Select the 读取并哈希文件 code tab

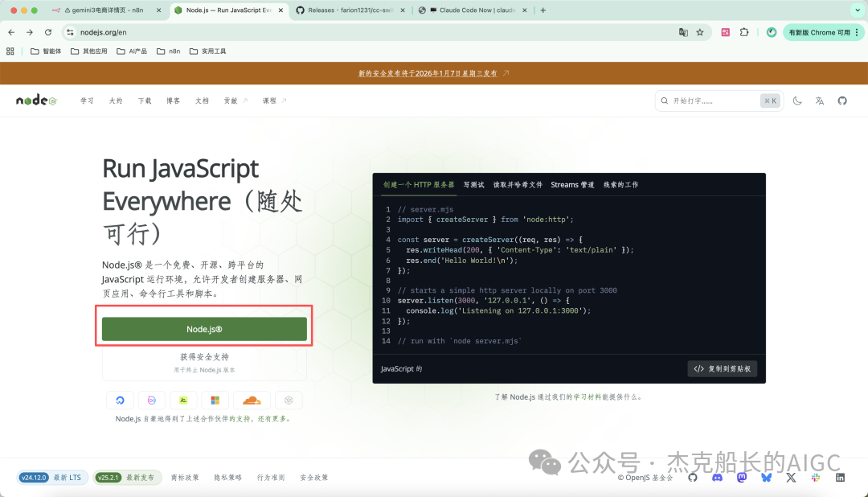tap(518, 184)
